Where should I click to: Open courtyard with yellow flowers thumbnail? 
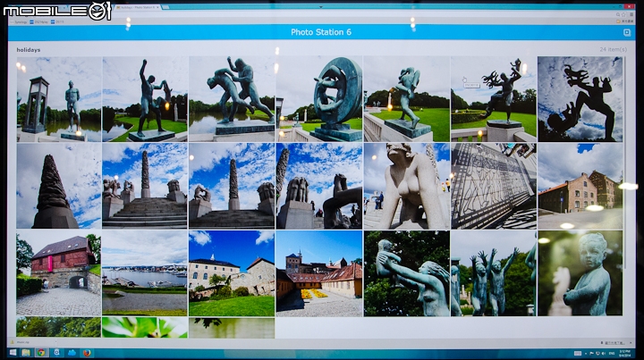coord(319,273)
